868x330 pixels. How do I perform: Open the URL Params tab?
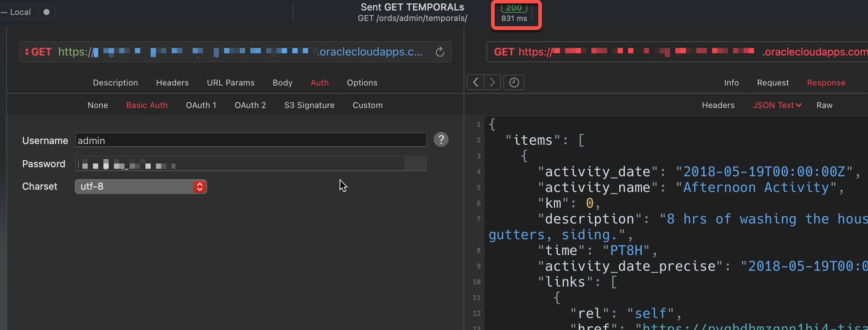(x=230, y=83)
